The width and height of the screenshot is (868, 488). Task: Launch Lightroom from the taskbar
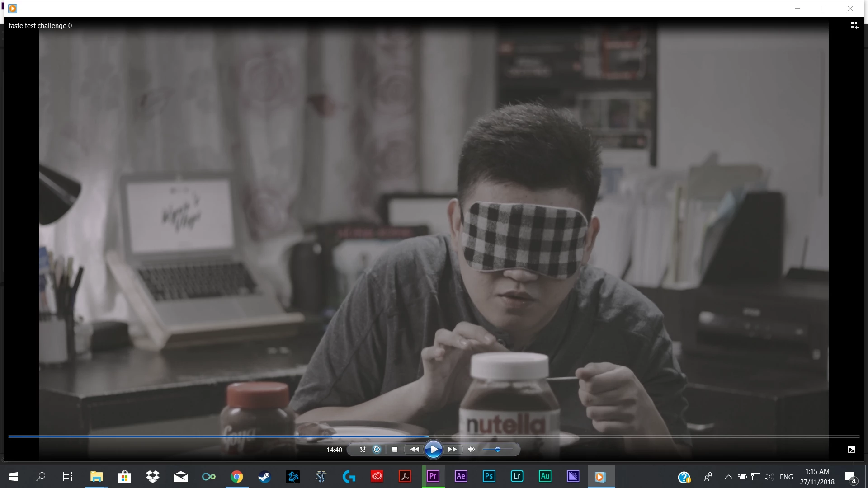(517, 476)
